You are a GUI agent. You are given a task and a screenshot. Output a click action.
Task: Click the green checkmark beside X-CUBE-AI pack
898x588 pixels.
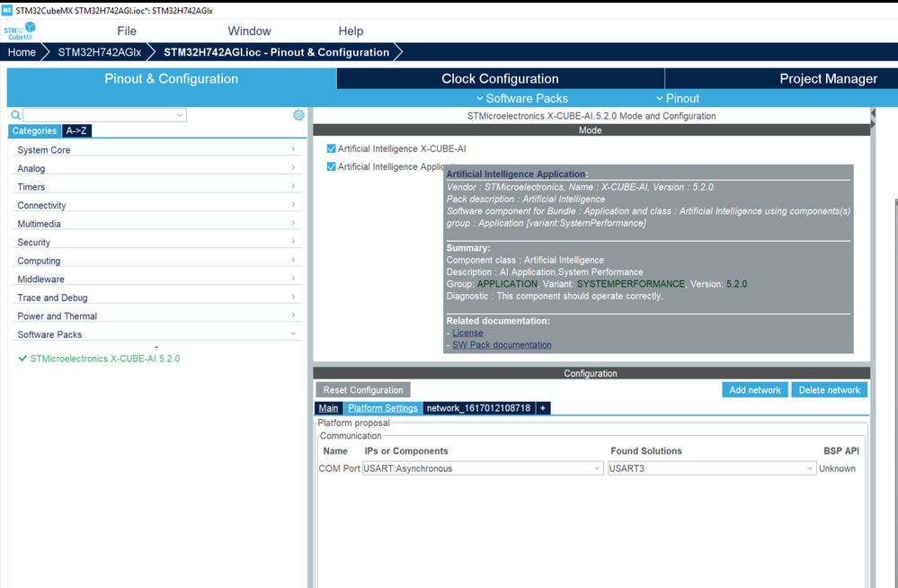(22, 359)
